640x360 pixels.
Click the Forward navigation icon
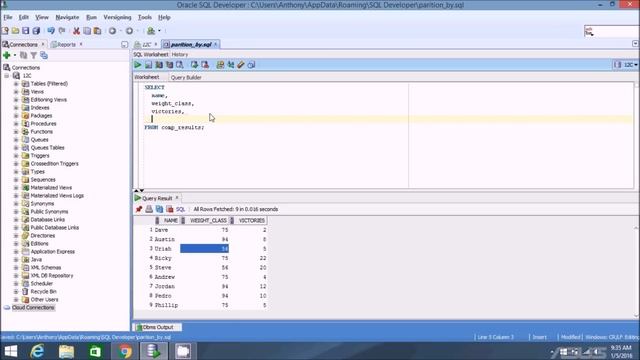129,31
